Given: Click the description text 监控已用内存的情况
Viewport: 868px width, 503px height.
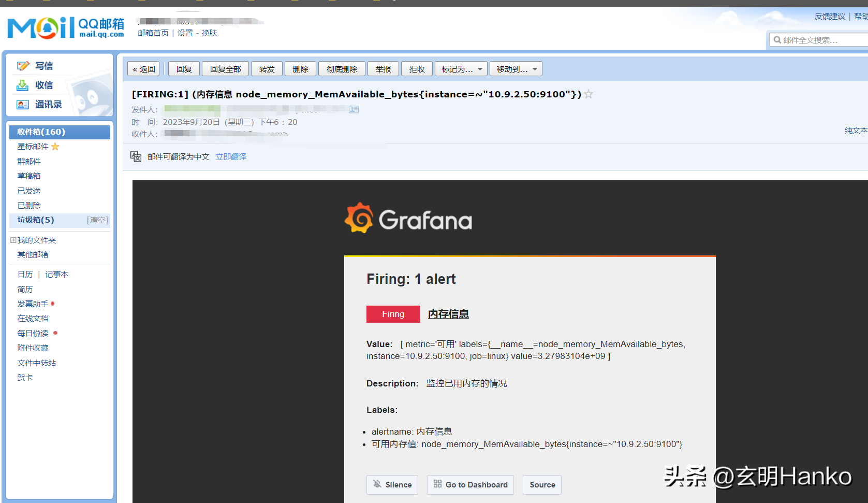Looking at the screenshot, I should [466, 383].
